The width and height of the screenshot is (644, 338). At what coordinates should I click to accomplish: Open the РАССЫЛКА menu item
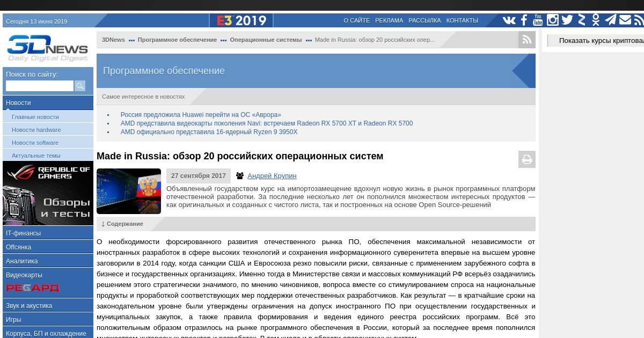click(x=425, y=20)
